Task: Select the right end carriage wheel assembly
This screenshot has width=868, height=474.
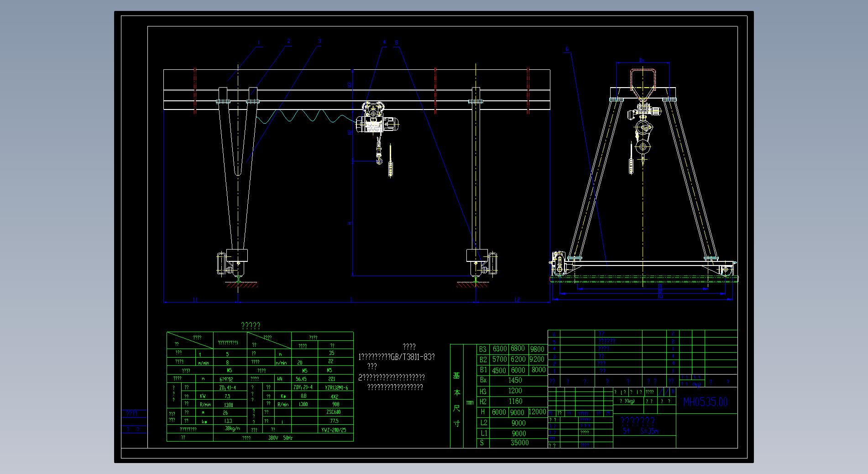Action: coord(481,264)
